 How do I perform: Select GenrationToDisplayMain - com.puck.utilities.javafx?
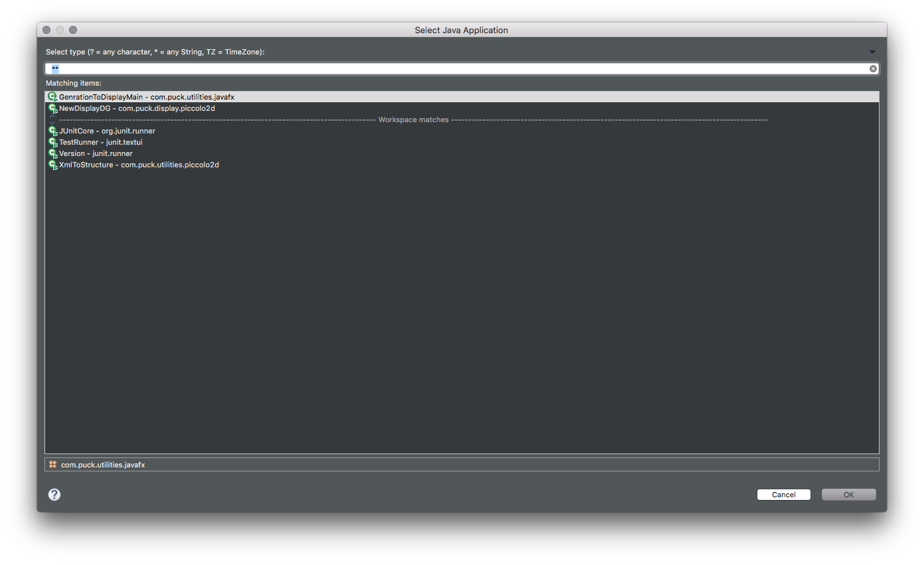coord(462,97)
